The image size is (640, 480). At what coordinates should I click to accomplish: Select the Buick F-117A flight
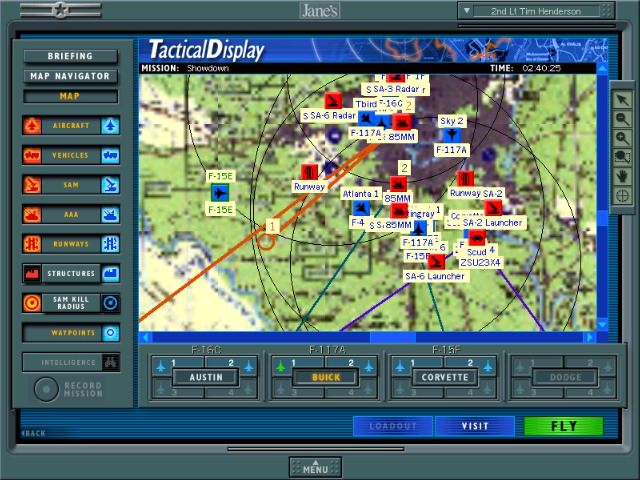tap(326, 377)
